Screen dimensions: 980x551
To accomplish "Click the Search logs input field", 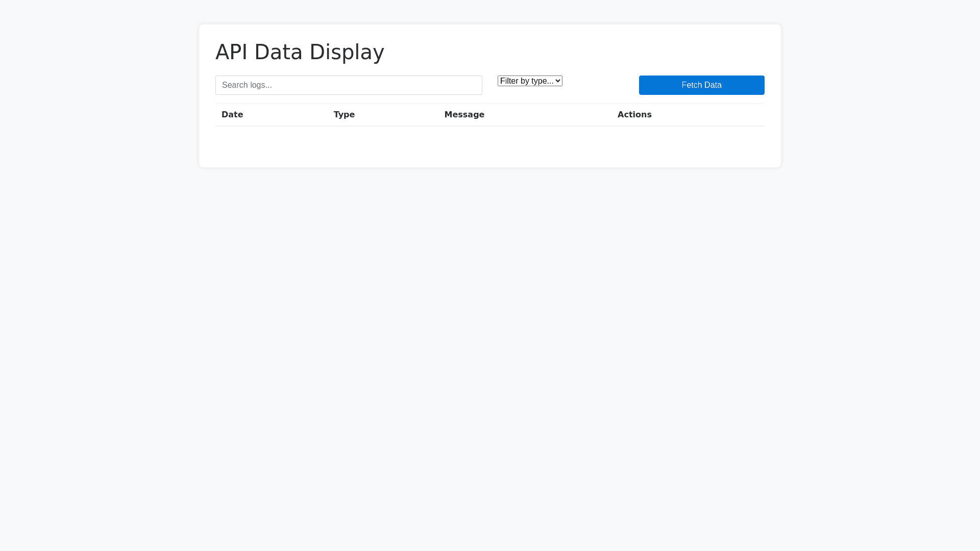I will pyautogui.click(x=349, y=85).
